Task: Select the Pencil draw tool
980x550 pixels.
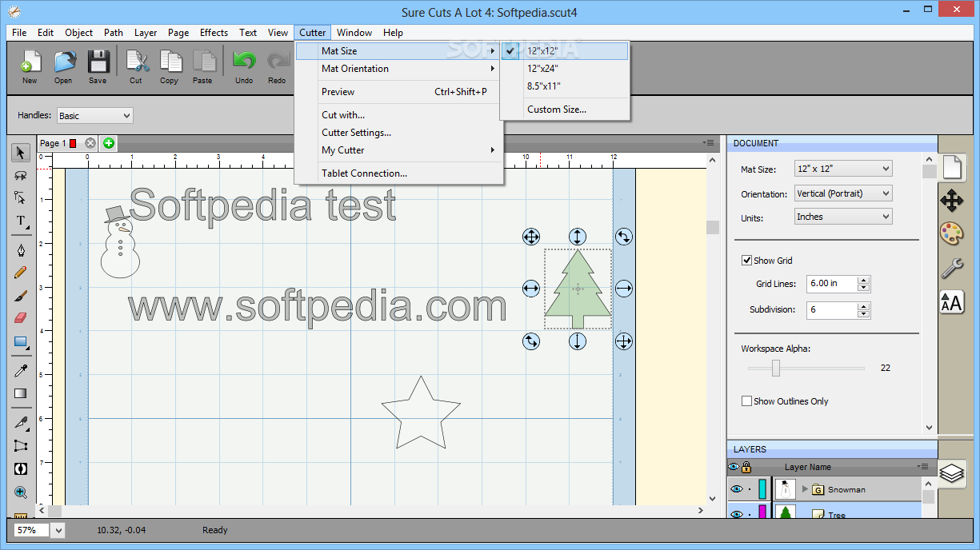Action: (21, 273)
